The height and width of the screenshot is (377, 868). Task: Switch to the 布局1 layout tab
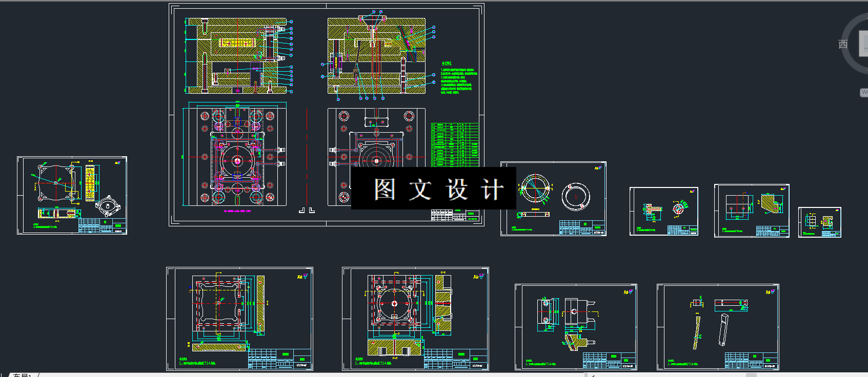(22, 375)
